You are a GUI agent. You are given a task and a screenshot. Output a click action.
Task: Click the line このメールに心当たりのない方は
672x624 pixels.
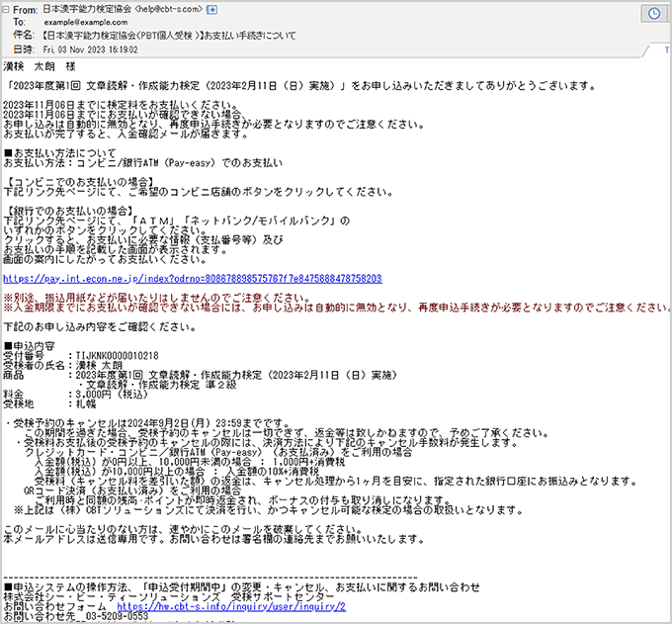click(x=183, y=529)
